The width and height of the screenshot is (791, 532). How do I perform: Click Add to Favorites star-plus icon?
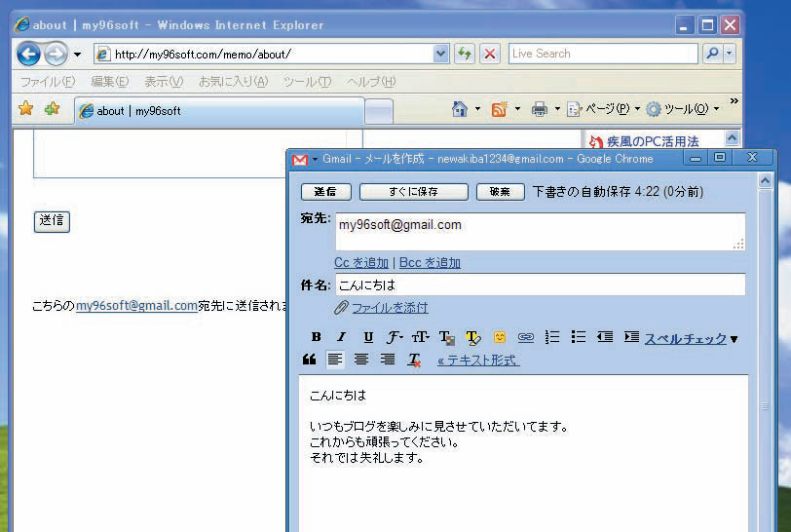tap(52, 108)
